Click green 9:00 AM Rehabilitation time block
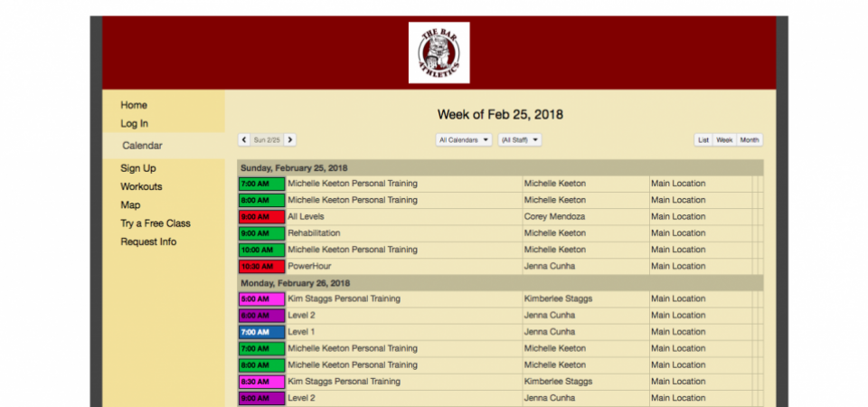Viewport: 868px width, 407px height. (x=262, y=233)
